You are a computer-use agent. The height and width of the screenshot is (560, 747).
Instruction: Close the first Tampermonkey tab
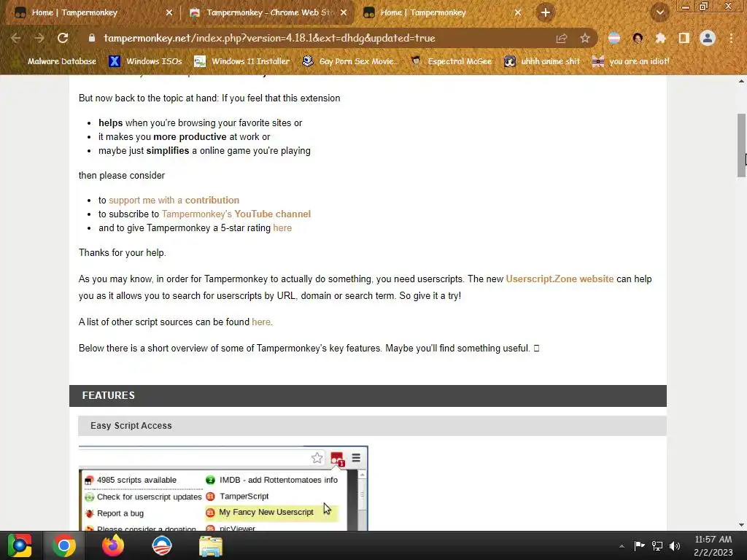coord(169,12)
